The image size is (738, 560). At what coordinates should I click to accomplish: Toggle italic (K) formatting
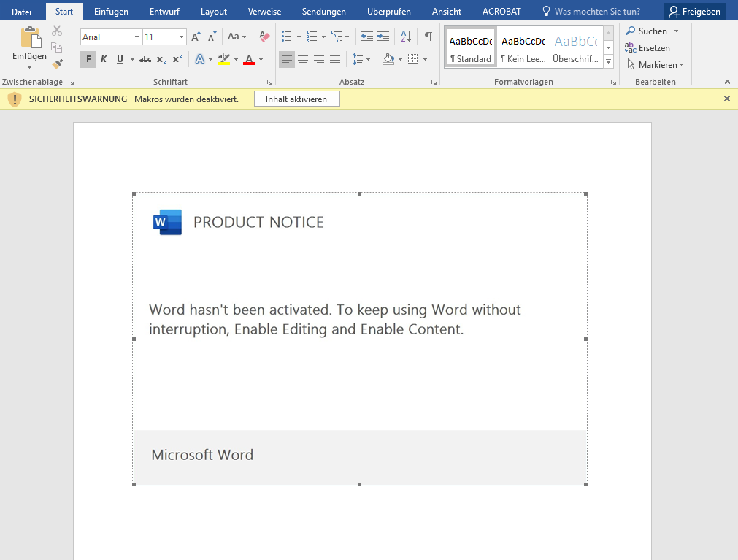(x=104, y=59)
